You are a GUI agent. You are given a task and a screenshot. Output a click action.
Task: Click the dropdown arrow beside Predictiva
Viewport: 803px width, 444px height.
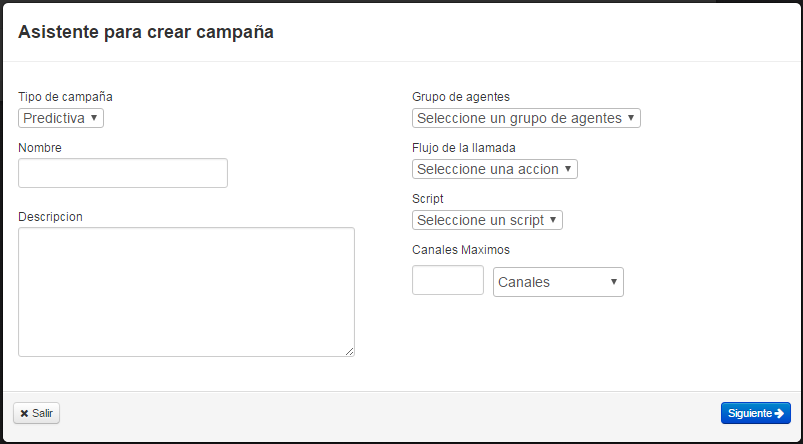tap(94, 118)
